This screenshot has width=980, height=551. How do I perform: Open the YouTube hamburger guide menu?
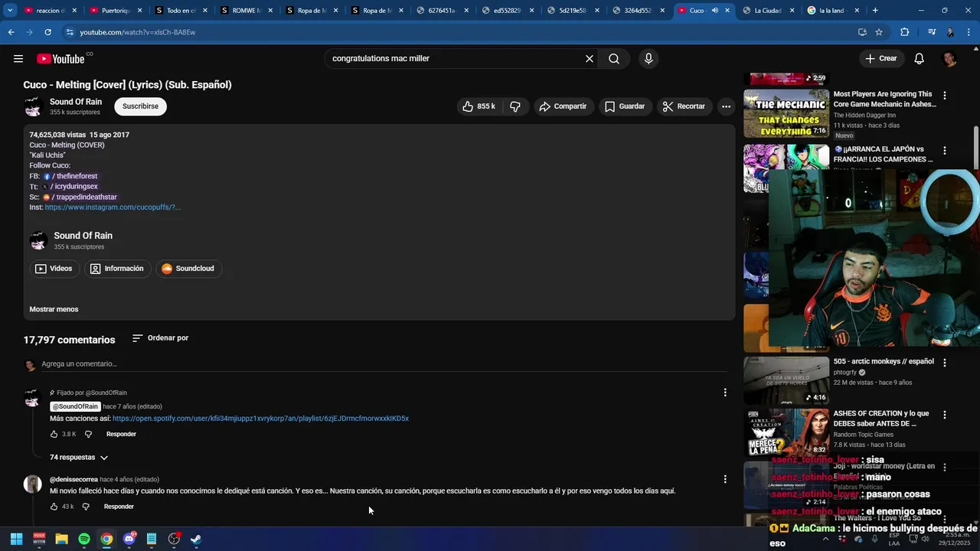(18, 59)
